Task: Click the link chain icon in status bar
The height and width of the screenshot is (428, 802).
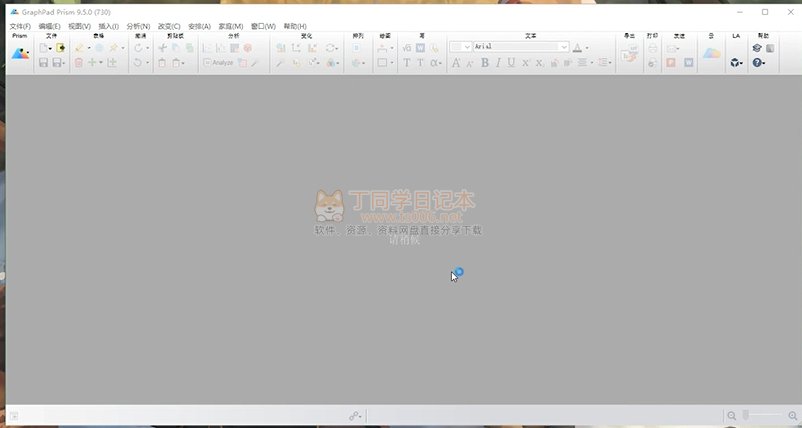Action: click(355, 416)
